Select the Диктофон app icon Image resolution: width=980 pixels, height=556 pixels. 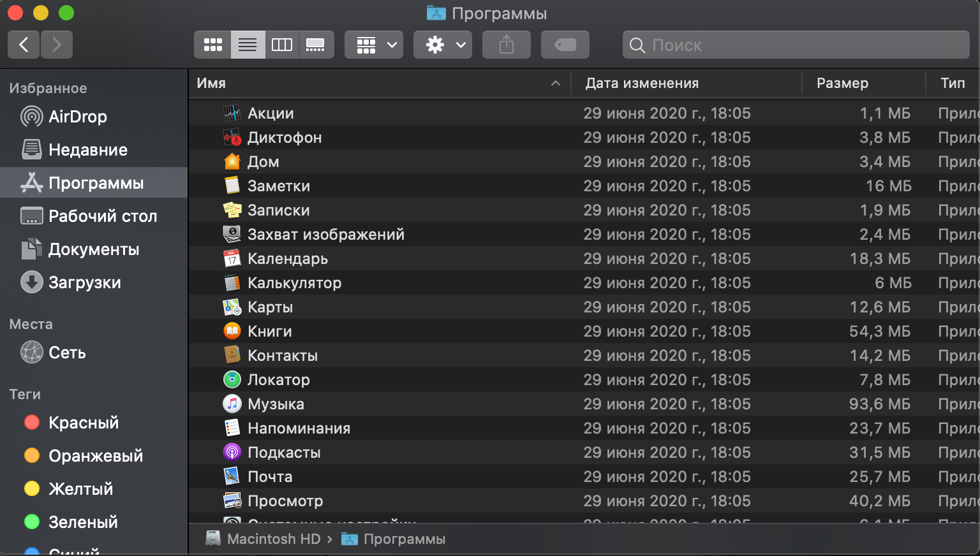[x=232, y=138]
